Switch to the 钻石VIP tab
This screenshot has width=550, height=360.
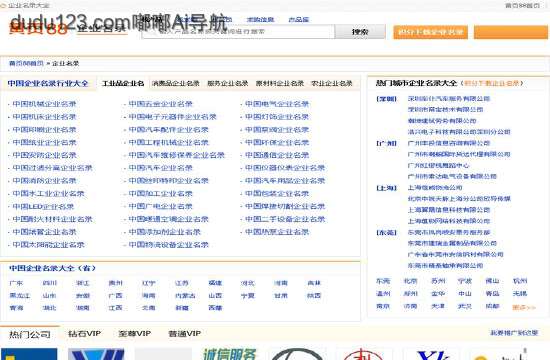tap(85, 333)
